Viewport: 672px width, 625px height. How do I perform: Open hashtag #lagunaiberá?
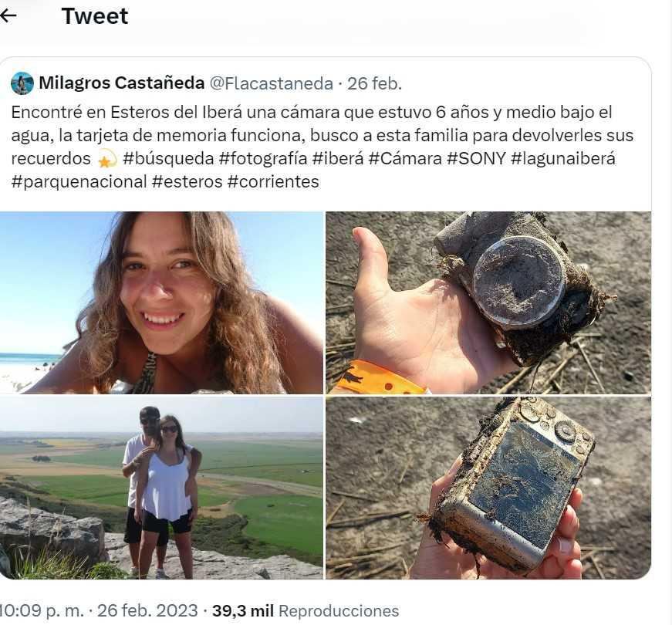coord(563,158)
